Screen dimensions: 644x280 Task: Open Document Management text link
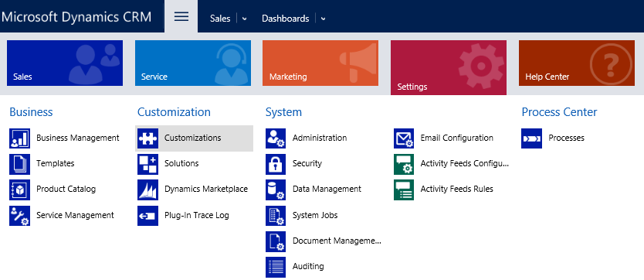point(337,241)
